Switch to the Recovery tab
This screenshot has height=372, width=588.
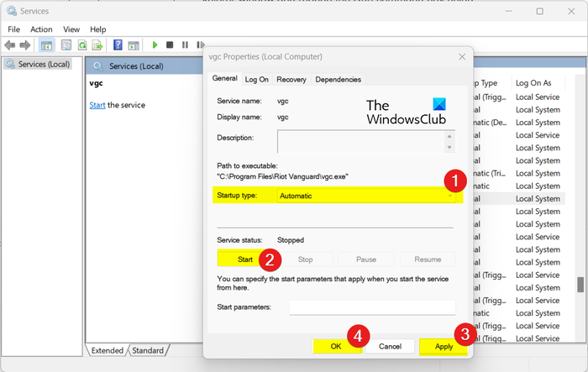pyautogui.click(x=291, y=80)
